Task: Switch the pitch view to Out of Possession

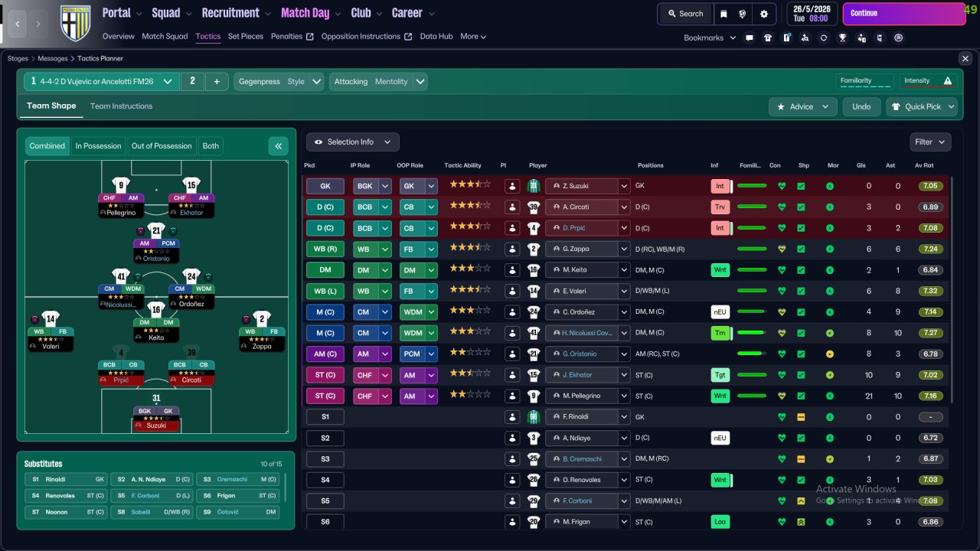Action: coord(162,145)
